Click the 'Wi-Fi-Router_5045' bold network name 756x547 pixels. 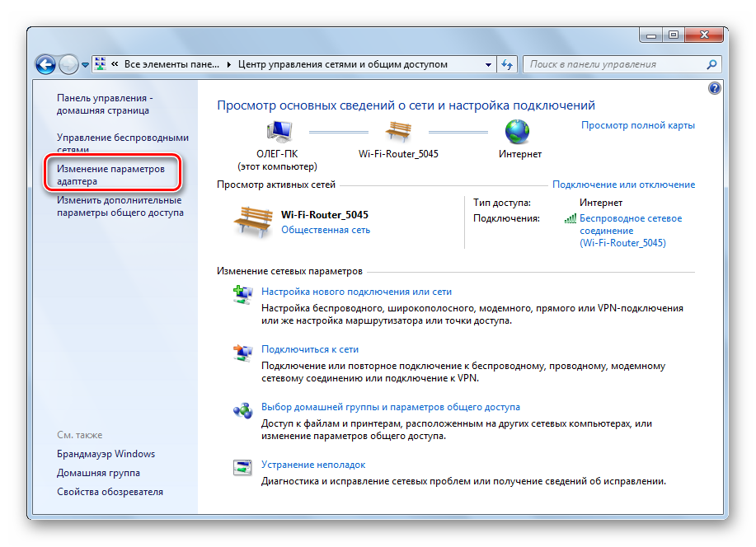point(325,214)
